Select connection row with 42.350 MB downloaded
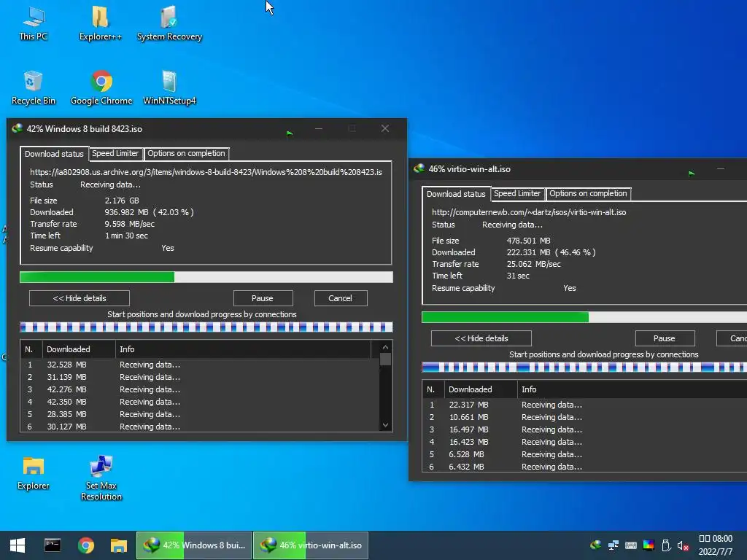Image resolution: width=747 pixels, height=560 pixels. (x=200, y=402)
